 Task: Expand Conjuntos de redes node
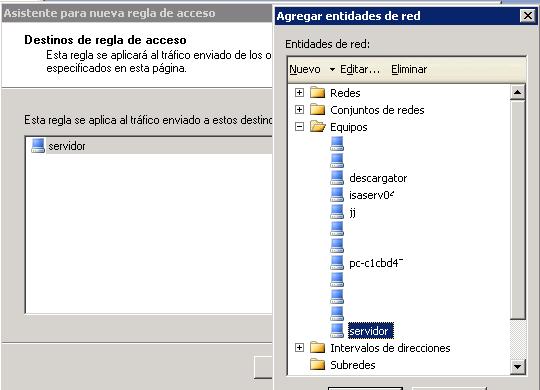pos(299,110)
